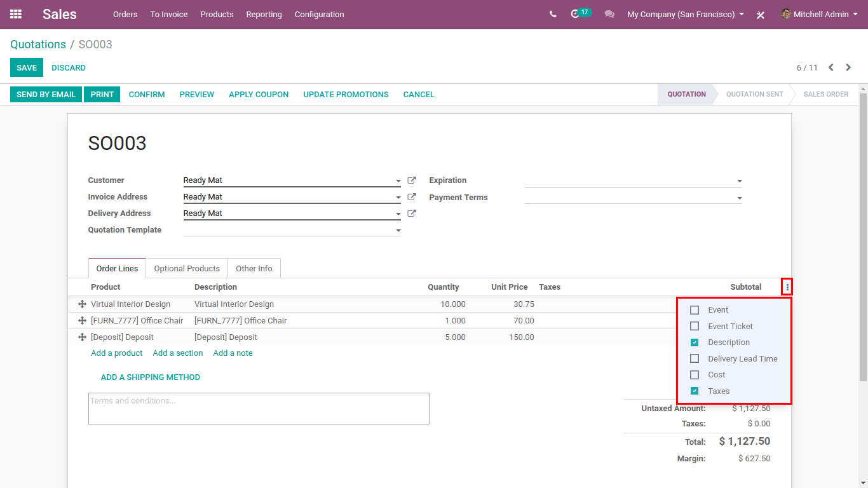Click the debug tools icon
868x488 pixels.
coord(760,15)
